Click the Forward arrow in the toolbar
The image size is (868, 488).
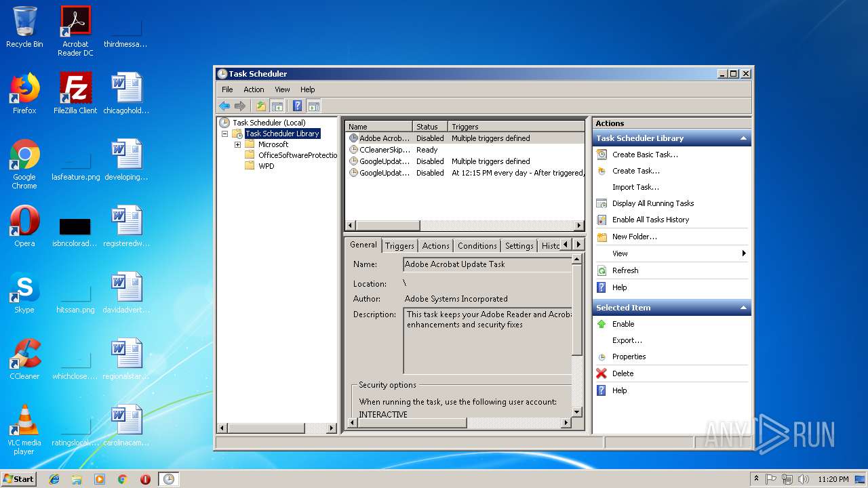(x=239, y=106)
